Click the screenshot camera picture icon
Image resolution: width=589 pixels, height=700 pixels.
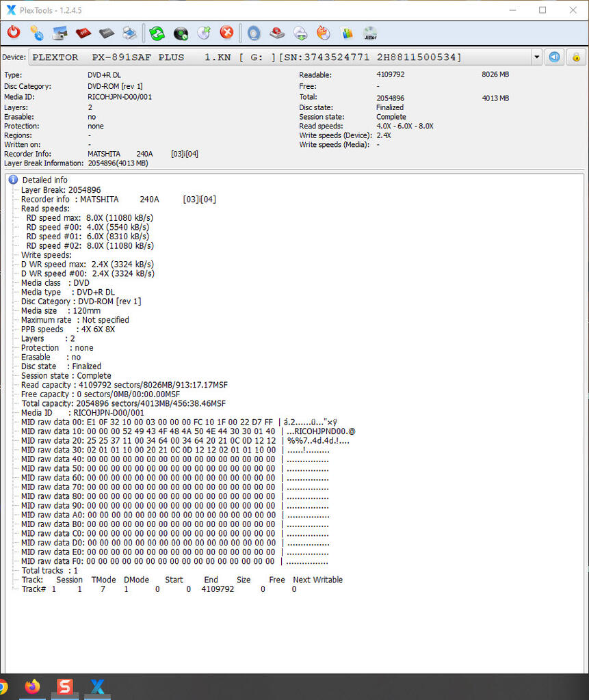coord(60,33)
